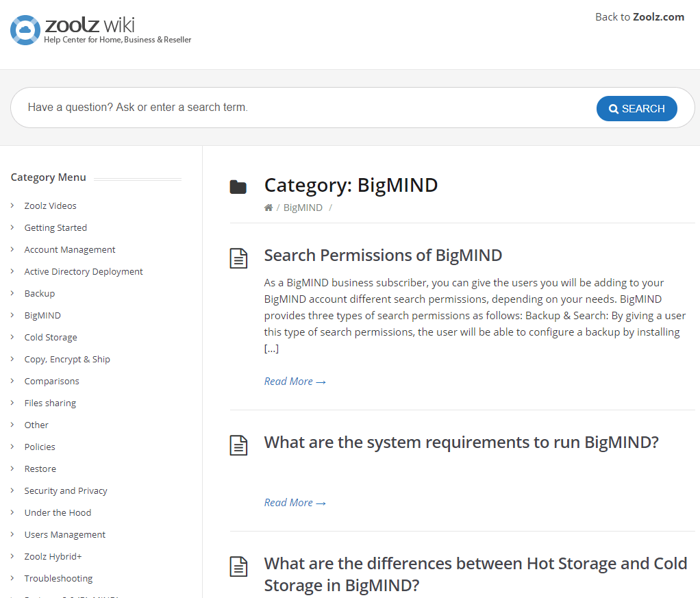Click chevron beside Troubleshooting
The width and height of the screenshot is (700, 598).
12,577
